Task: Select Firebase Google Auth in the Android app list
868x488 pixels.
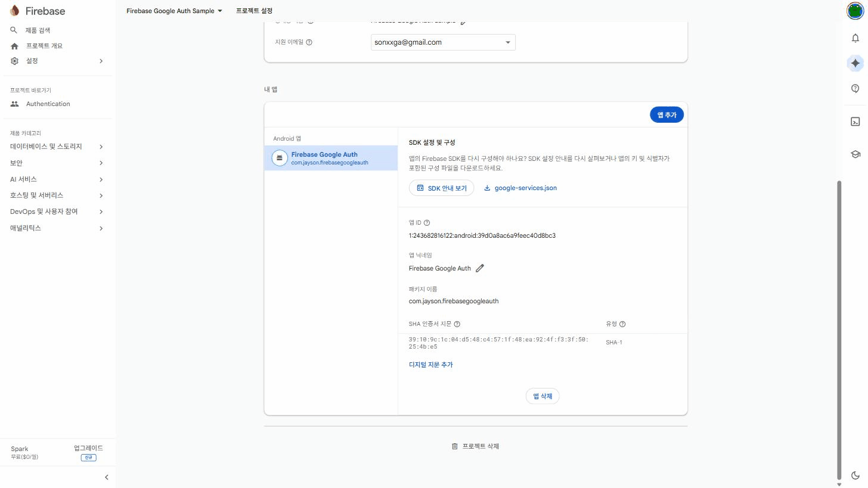Action: point(331,158)
